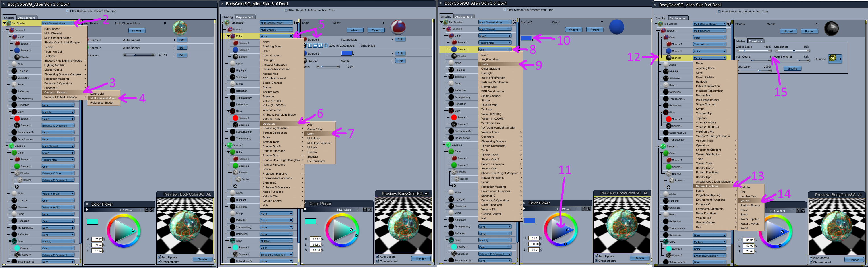Click Edit for Source 1 Texture Map row

click(400, 39)
